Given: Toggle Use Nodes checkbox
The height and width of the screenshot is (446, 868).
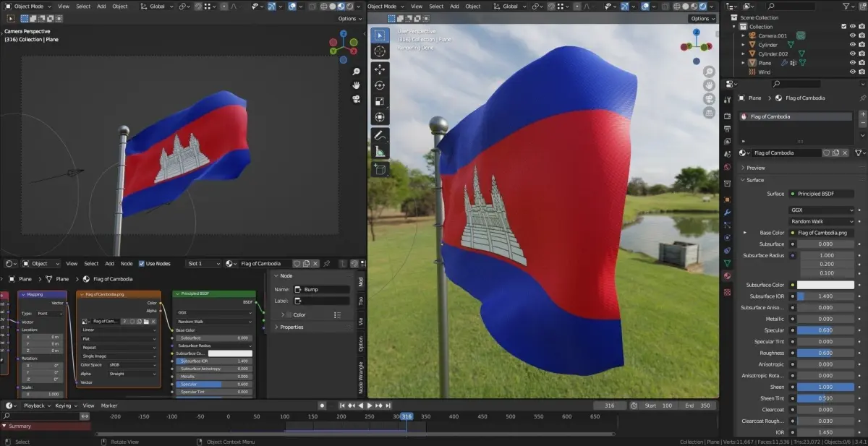Looking at the screenshot, I should pyautogui.click(x=142, y=263).
